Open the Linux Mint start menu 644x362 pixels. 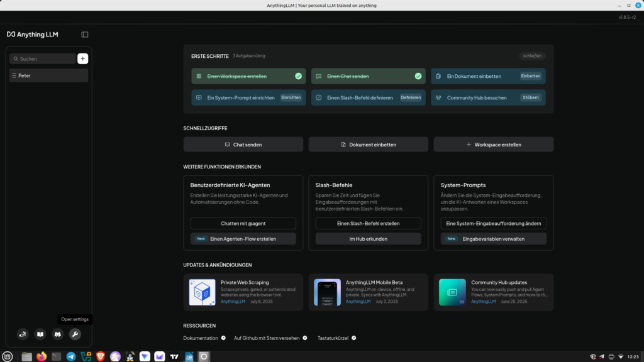tap(8, 356)
